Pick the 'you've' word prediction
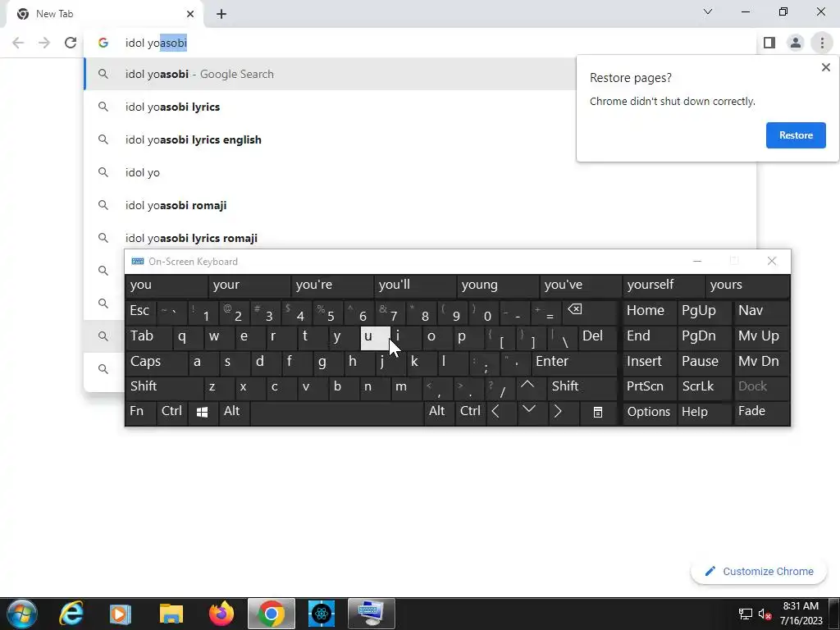840x630 pixels. click(x=581, y=285)
